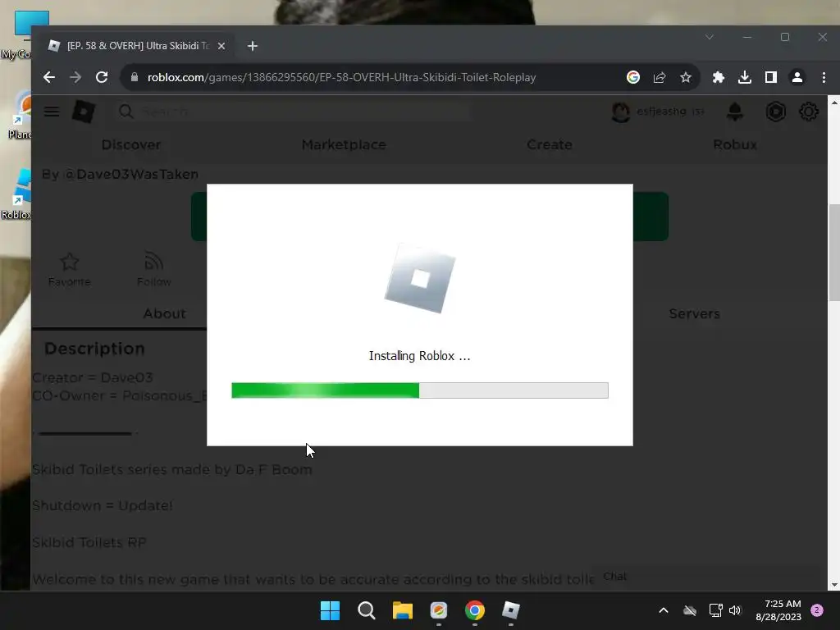Viewport: 840px width, 630px height.
Task: Open Chrome extensions puzzle icon
Action: point(719,77)
